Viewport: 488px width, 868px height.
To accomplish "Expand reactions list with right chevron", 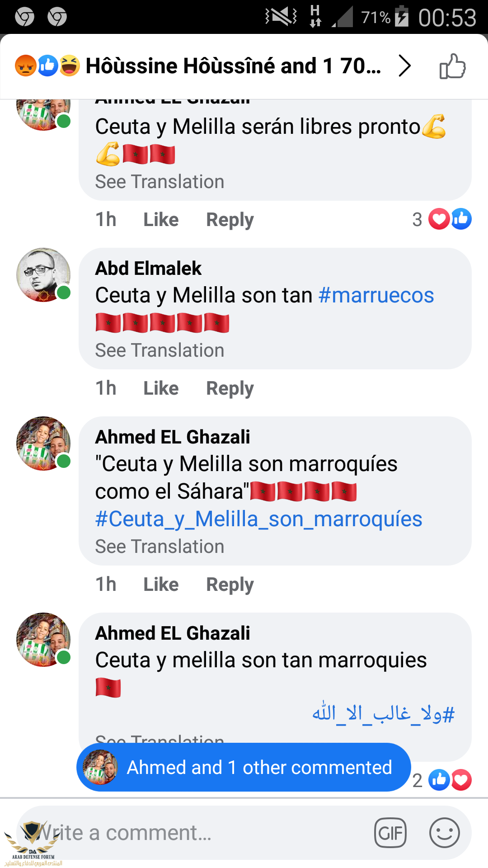I will 404,66.
